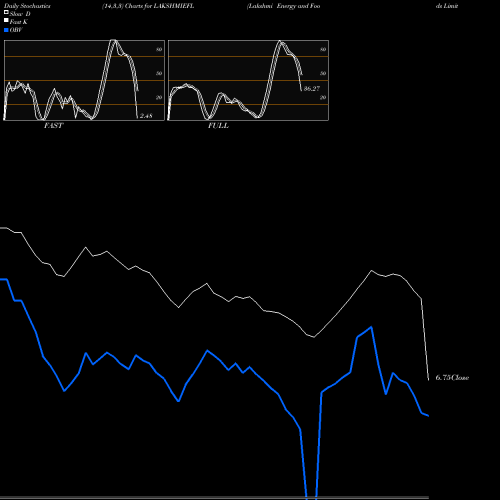500x500 pixels.
Task: Click the blue OBV legend swatch
Action: (x=6, y=30)
